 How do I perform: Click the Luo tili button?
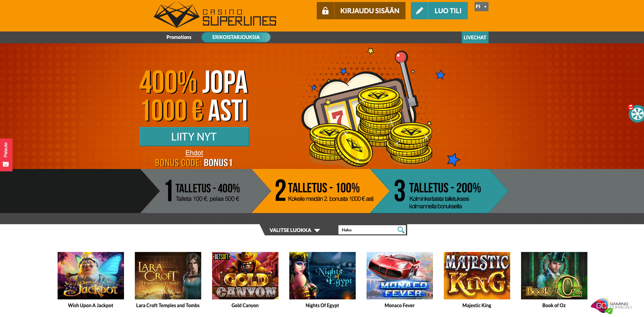pyautogui.click(x=448, y=11)
